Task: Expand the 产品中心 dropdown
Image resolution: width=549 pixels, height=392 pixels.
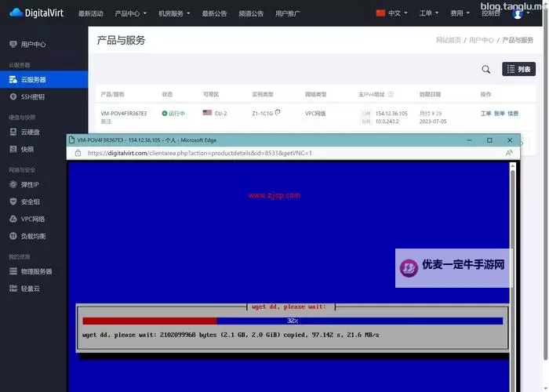Action: tap(131, 13)
